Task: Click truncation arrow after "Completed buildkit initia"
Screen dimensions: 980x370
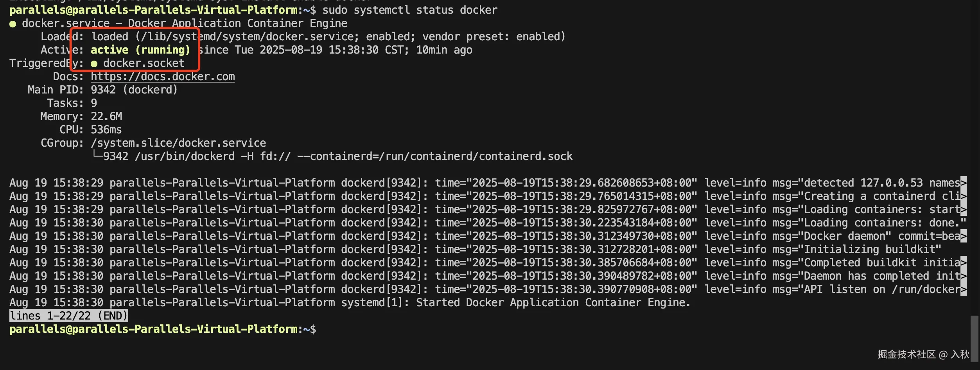Action: coord(964,262)
